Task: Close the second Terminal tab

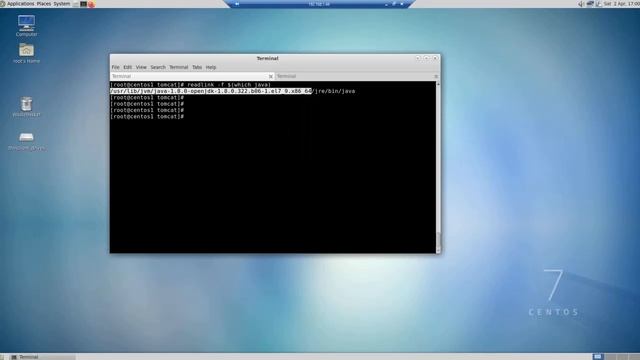Action: (x=436, y=76)
